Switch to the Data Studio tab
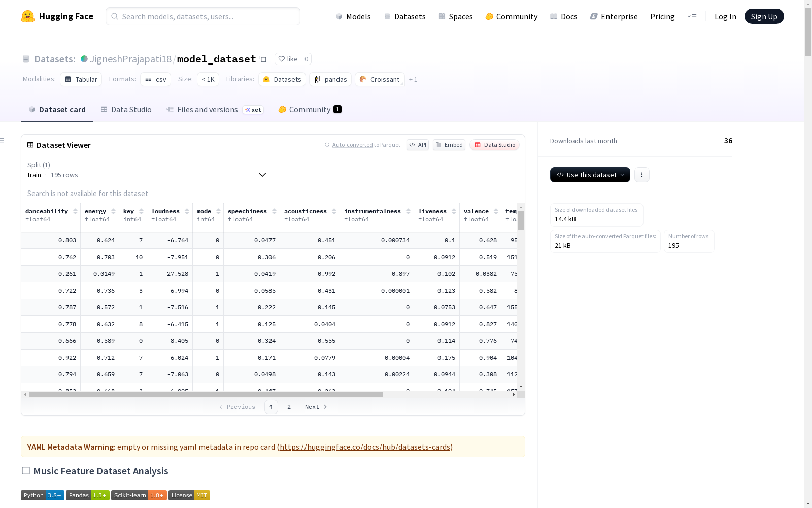 point(126,110)
